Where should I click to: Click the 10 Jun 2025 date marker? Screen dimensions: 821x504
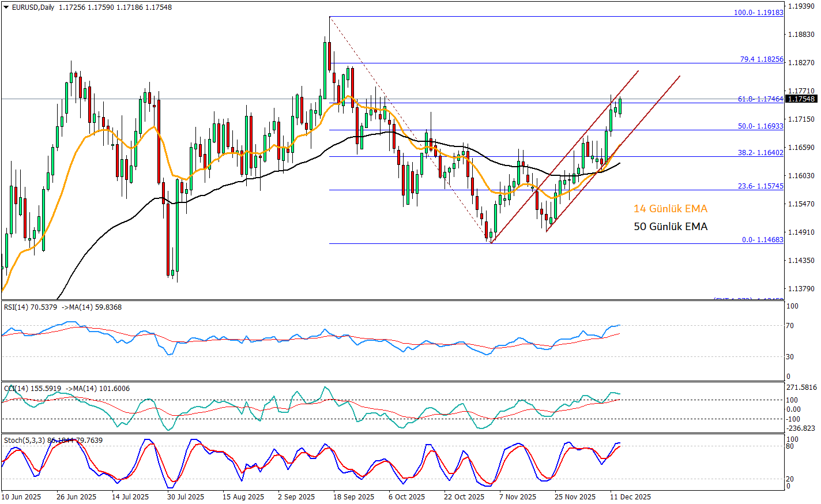coord(21,497)
